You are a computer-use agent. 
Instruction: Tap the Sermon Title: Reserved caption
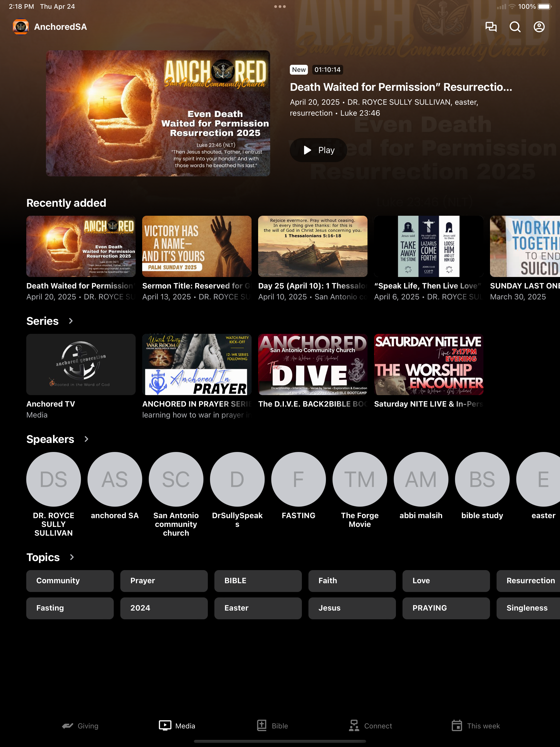tap(197, 286)
